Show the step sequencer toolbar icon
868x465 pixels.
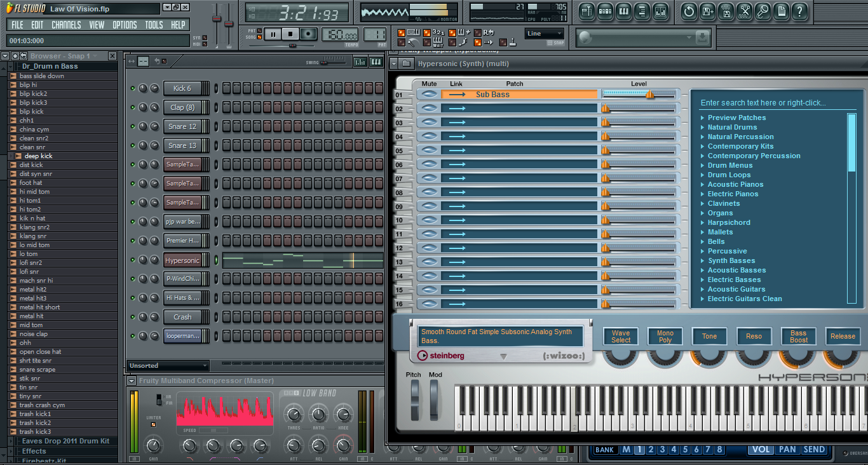click(x=605, y=11)
